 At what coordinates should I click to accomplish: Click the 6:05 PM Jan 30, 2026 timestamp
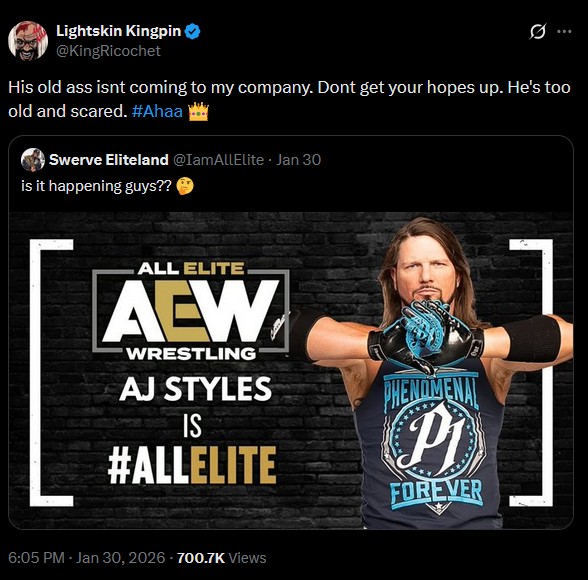coord(87,558)
